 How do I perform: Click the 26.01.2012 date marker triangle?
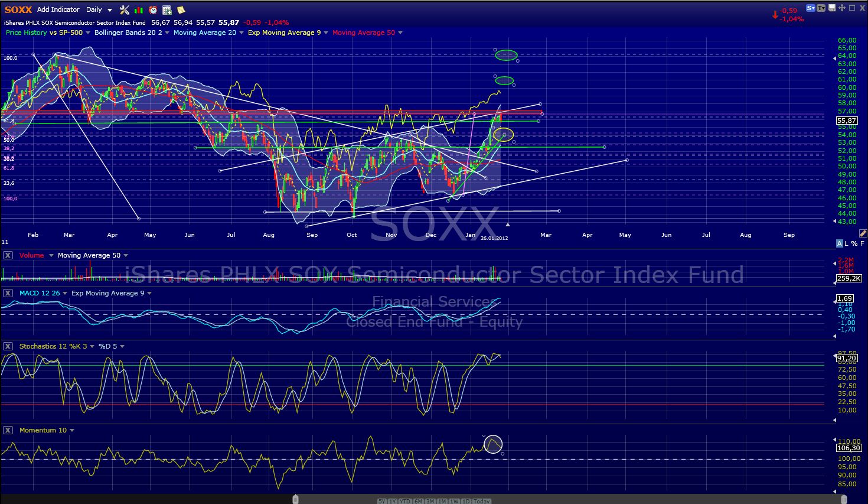(x=507, y=225)
